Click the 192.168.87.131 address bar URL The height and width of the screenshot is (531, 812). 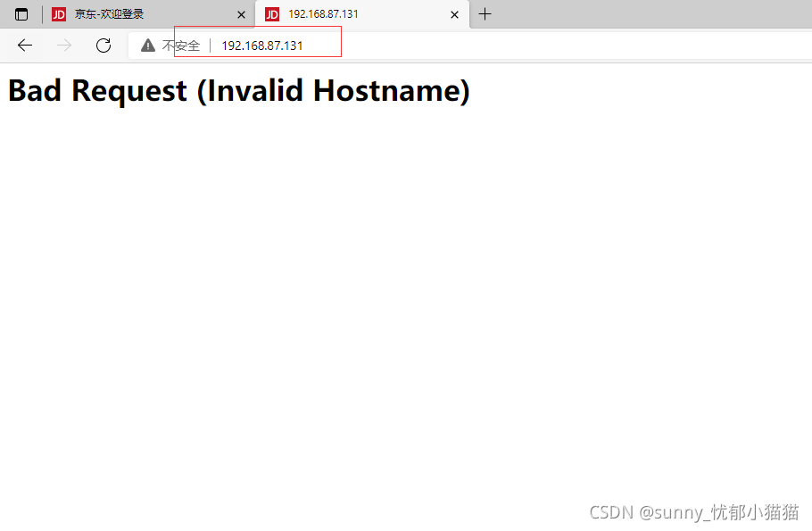click(262, 46)
